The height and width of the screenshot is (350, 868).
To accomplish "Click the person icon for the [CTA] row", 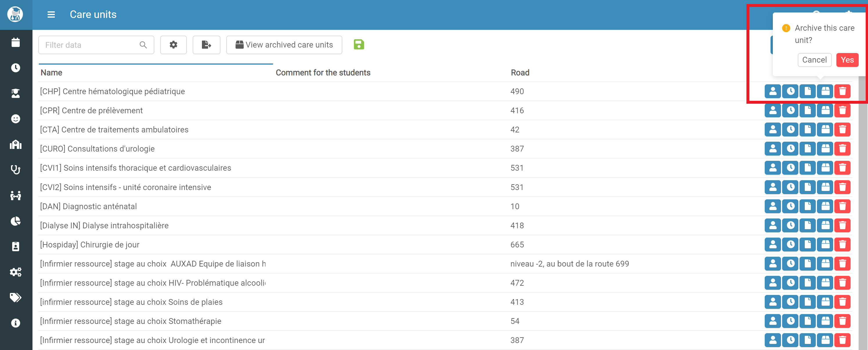I will [773, 130].
